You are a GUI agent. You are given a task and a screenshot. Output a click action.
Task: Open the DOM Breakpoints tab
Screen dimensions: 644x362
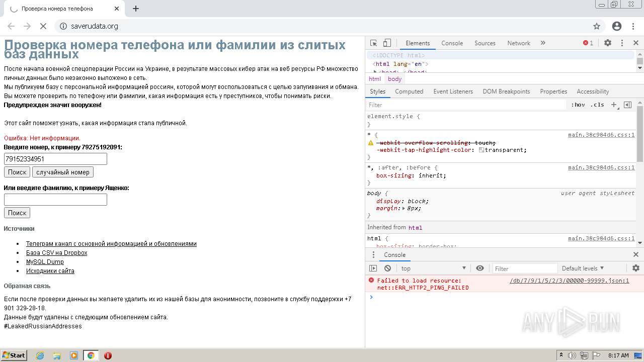point(506,92)
